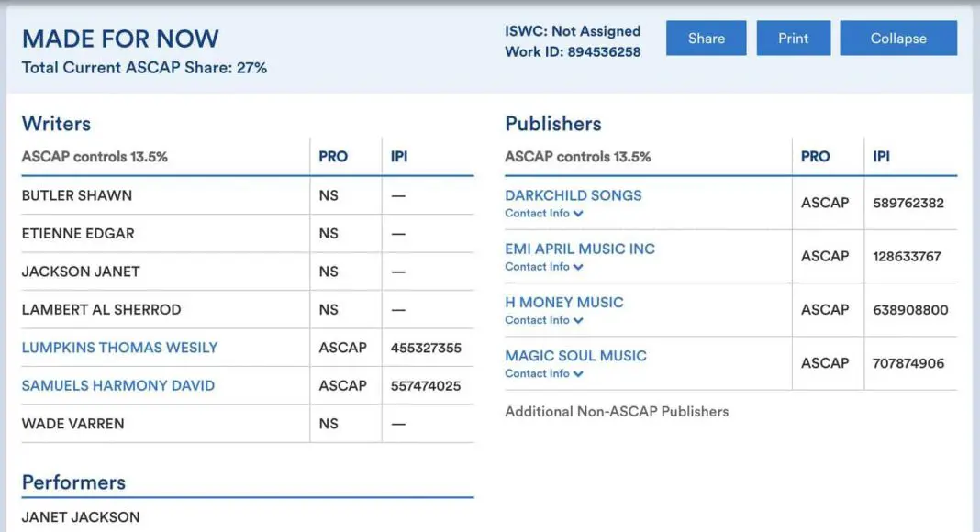Expand Contact Info under DARKCHILD SONGS
The width and height of the screenshot is (980, 532).
pyautogui.click(x=544, y=214)
